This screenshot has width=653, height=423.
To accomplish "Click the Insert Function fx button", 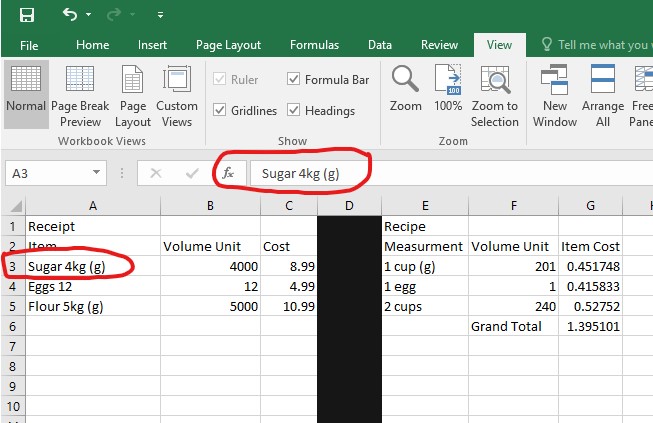I will click(x=228, y=173).
